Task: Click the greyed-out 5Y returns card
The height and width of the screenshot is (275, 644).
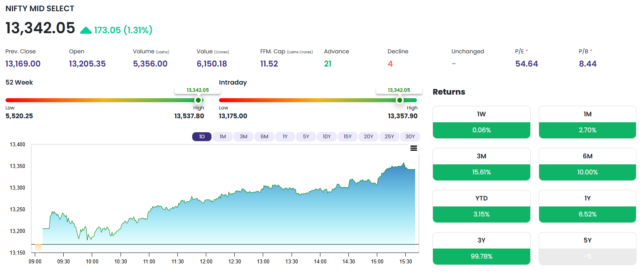Action: (588, 249)
